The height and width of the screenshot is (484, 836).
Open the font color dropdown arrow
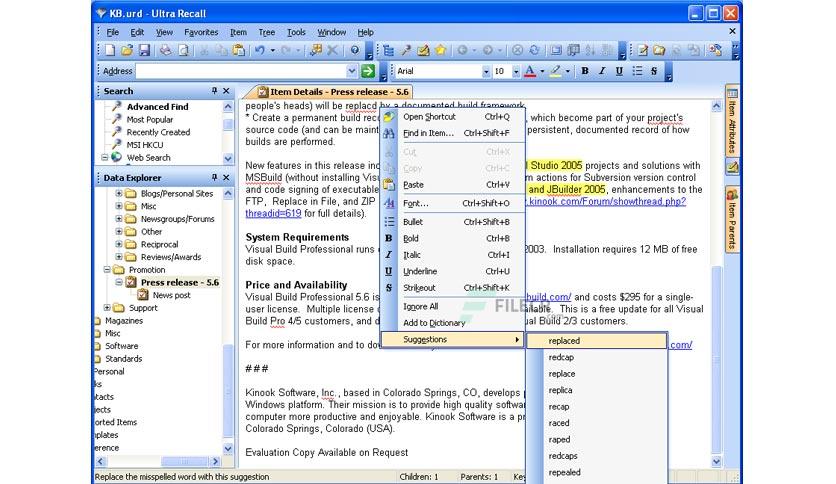tap(542, 71)
